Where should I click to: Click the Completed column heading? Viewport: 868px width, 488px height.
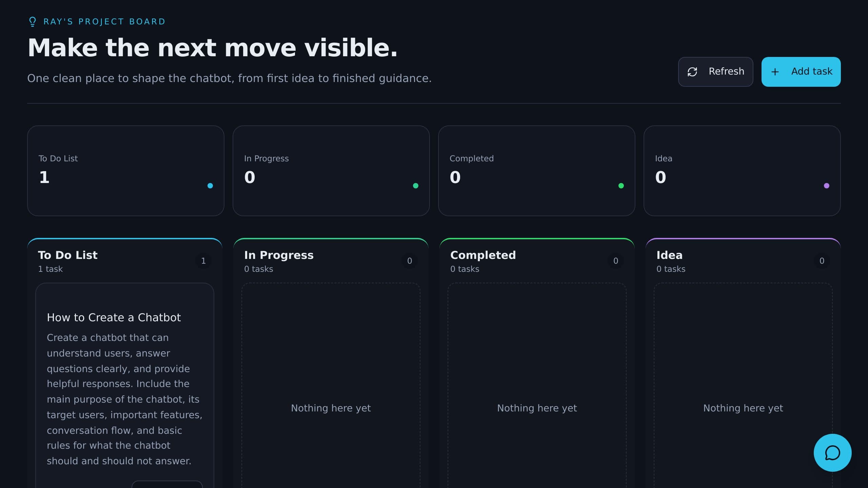pos(483,255)
